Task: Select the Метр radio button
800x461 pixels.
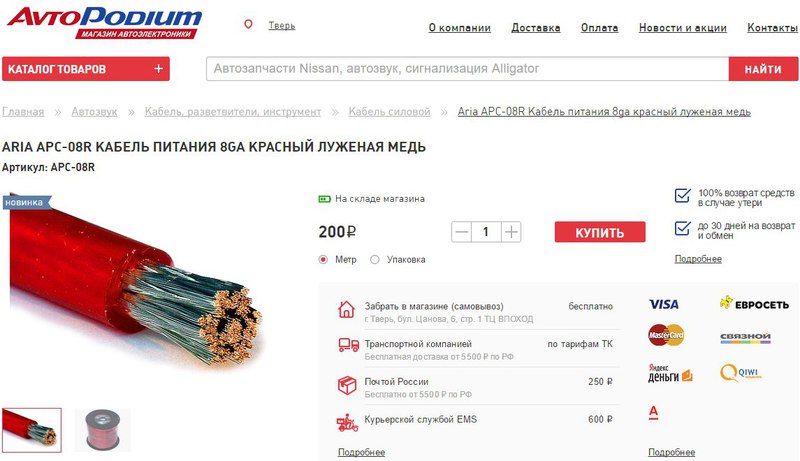Action: [x=323, y=260]
